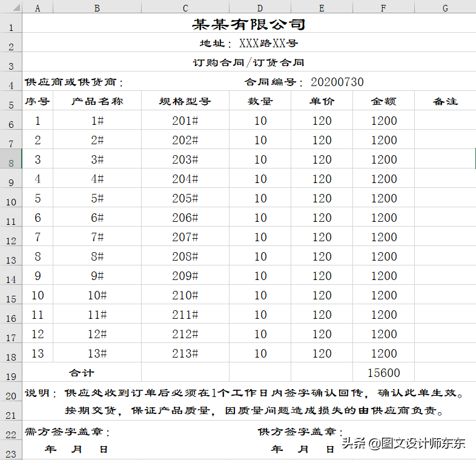Click the cell 供应商或供货商:

click(74, 82)
